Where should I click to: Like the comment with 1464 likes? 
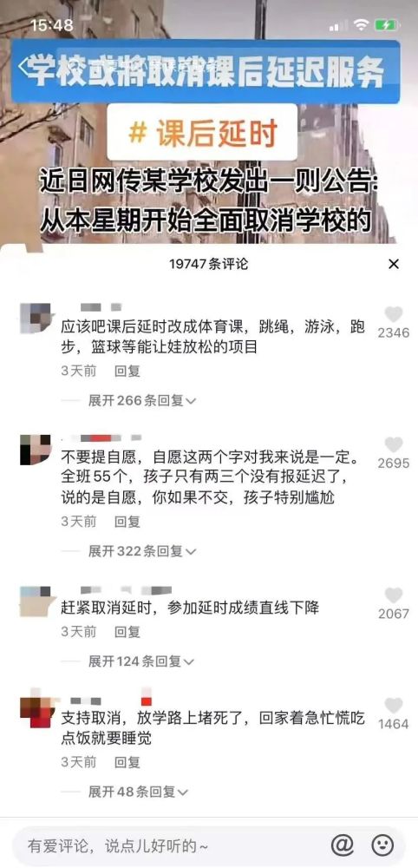pyautogui.click(x=394, y=706)
